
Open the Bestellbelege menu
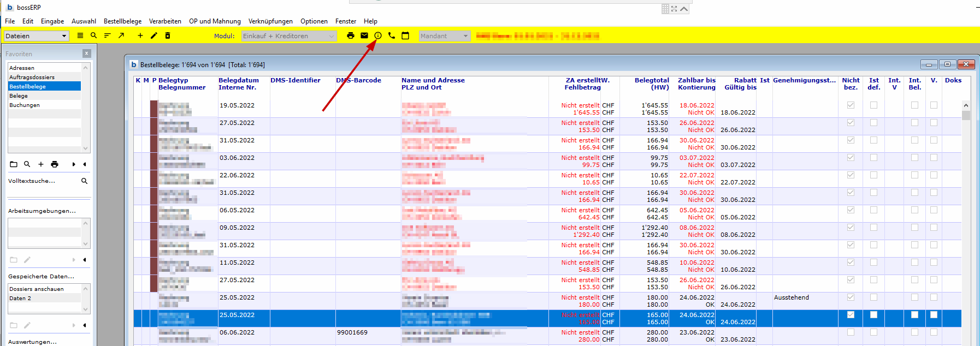pyautogui.click(x=122, y=21)
